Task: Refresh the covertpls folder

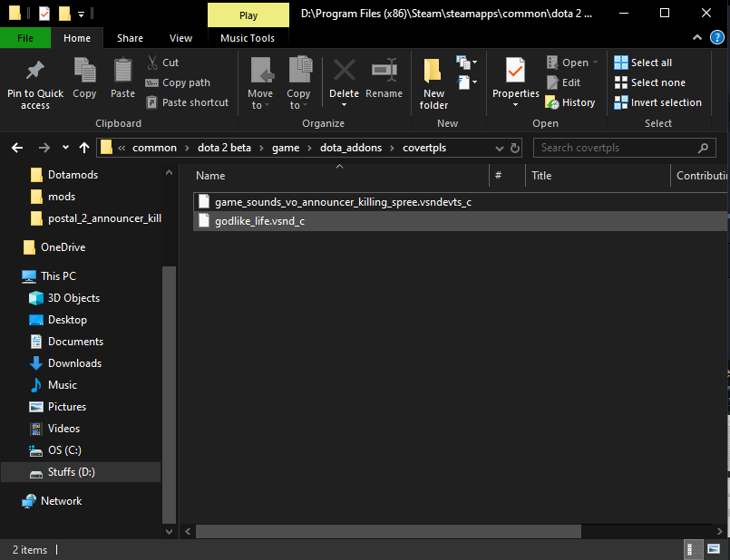Action: click(514, 148)
